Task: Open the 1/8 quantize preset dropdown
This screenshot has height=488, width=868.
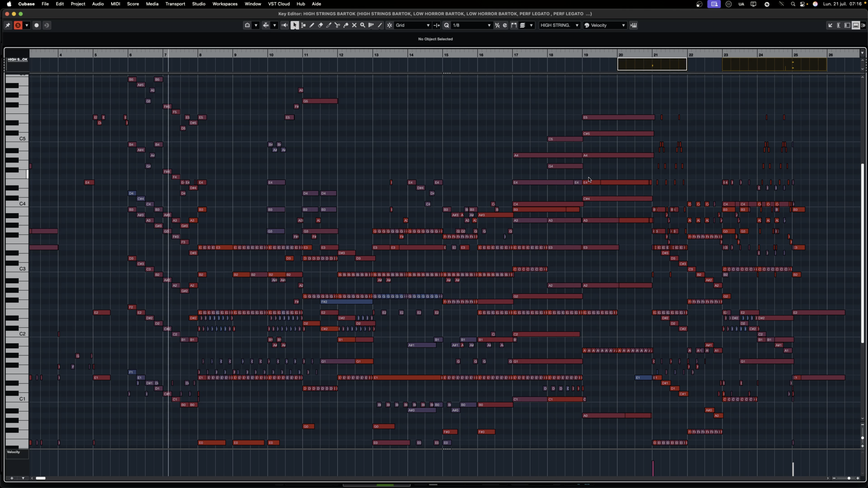Action: [471, 25]
